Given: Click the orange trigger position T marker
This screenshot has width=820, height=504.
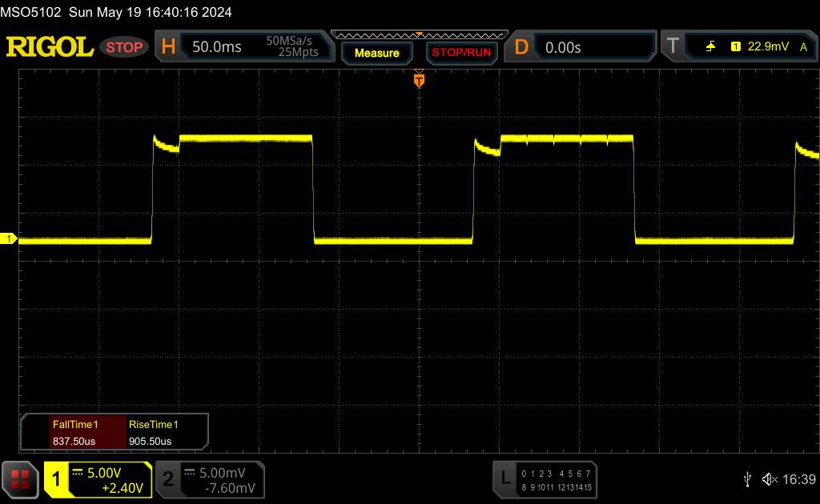Looking at the screenshot, I should [x=419, y=79].
